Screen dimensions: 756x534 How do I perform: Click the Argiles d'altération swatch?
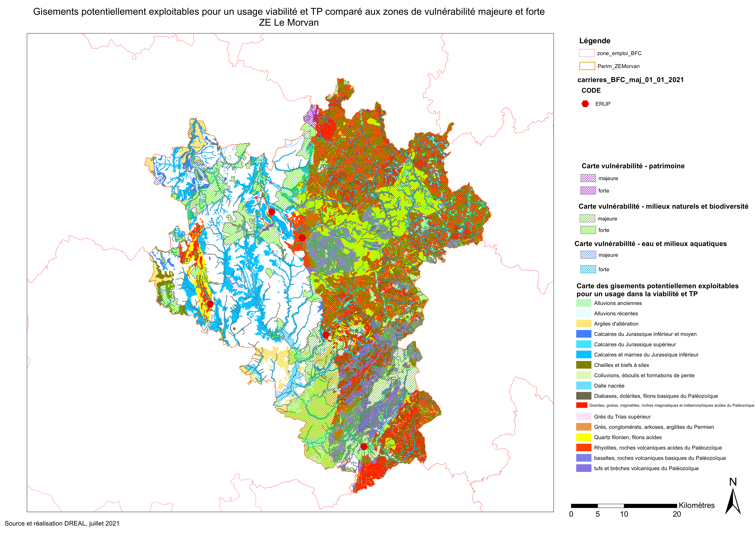pos(584,324)
